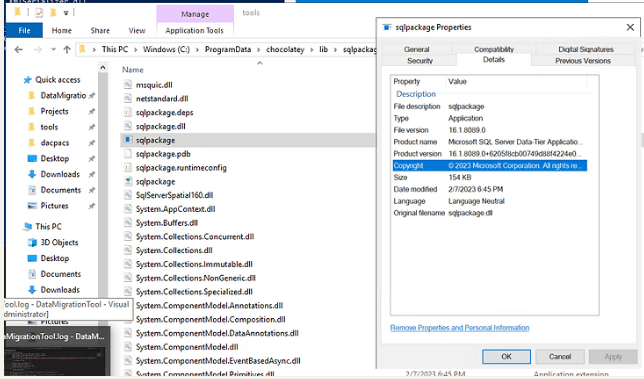Expand the chevron after chocolatey breadcrumb
Image resolution: width=644 pixels, height=379 pixels.
pos(312,50)
